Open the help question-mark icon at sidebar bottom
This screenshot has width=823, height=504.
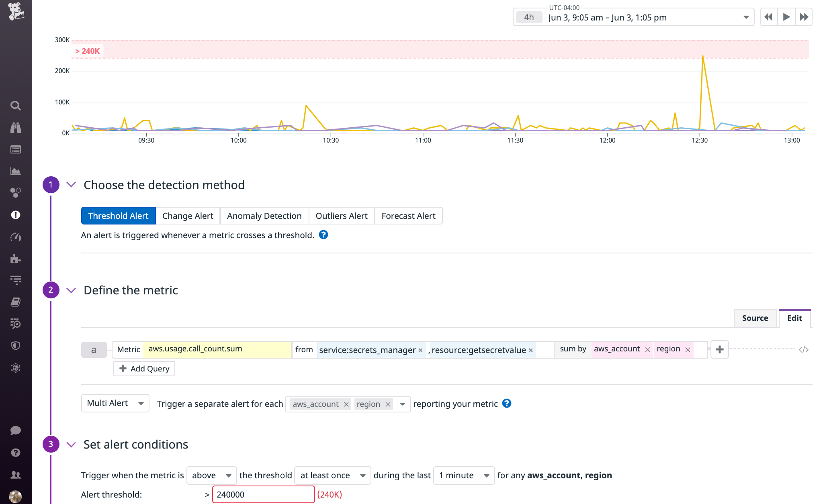[x=16, y=452]
